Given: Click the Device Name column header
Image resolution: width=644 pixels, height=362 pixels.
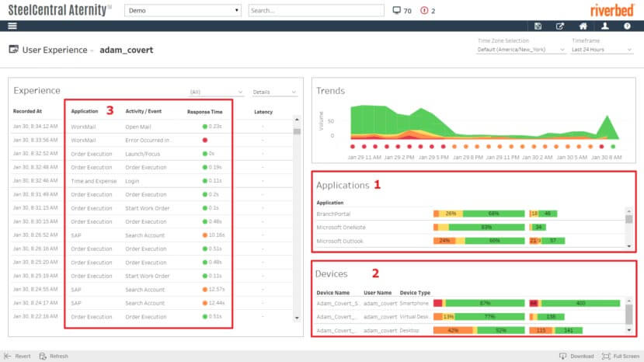Looking at the screenshot, I should coord(333,293).
